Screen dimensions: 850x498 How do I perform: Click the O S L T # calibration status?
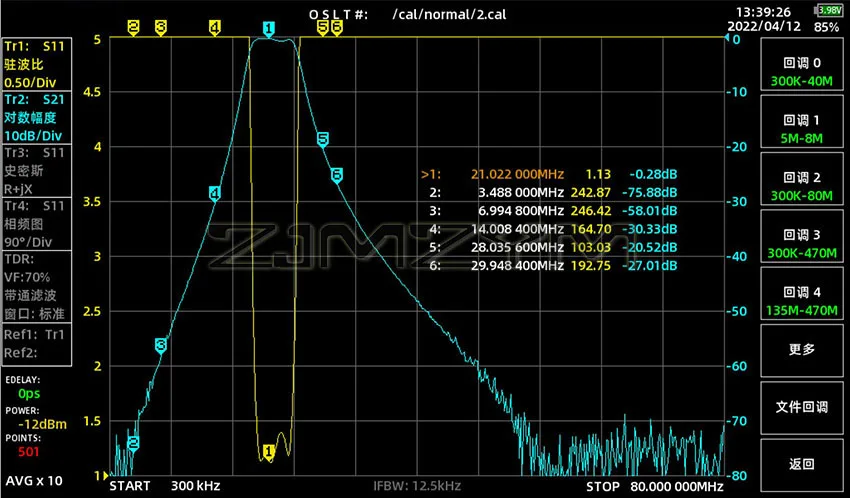[338, 15]
